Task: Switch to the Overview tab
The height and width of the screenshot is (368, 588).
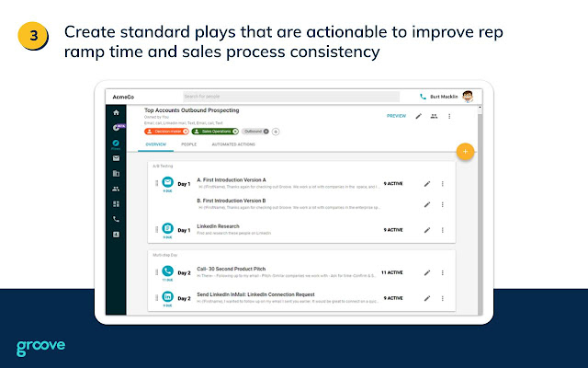Action: pyautogui.click(x=155, y=144)
